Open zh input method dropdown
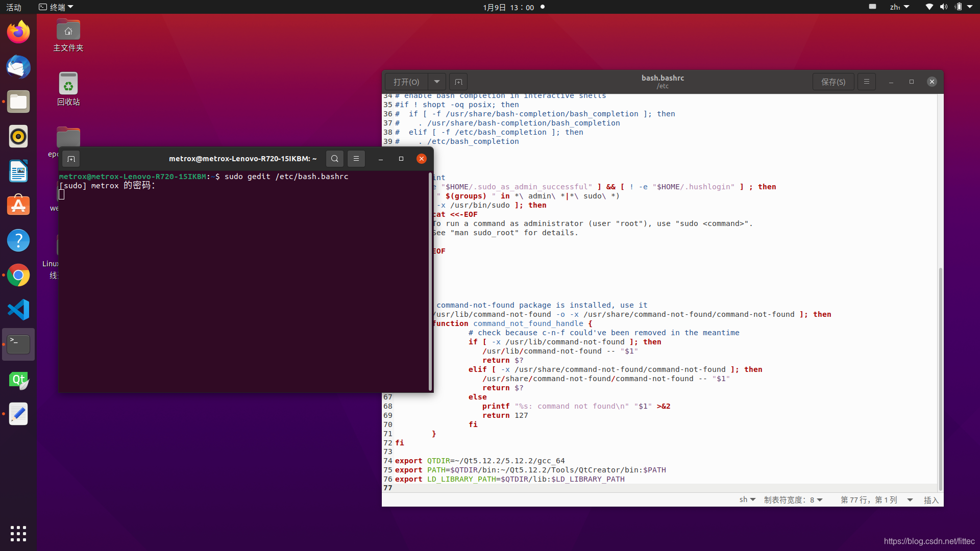The height and width of the screenshot is (551, 980). coord(899,7)
